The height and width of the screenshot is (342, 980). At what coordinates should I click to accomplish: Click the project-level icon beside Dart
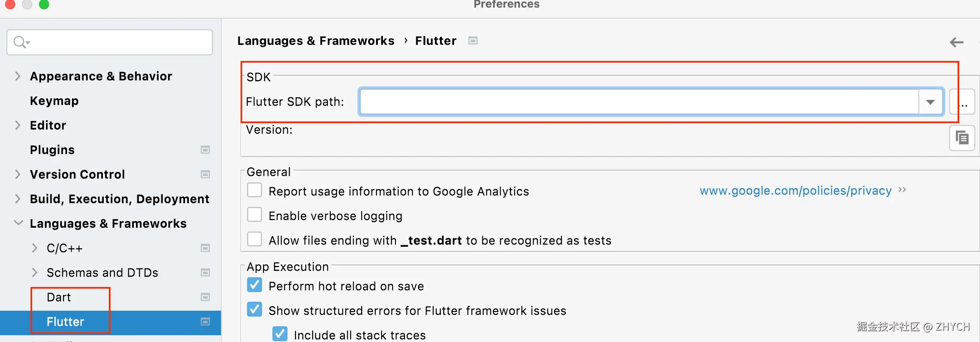click(205, 297)
